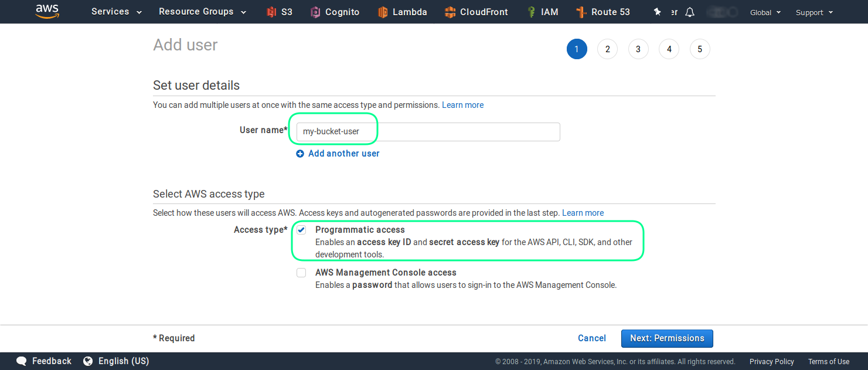Open the IAM service shortcut
The height and width of the screenshot is (370, 868).
point(542,12)
